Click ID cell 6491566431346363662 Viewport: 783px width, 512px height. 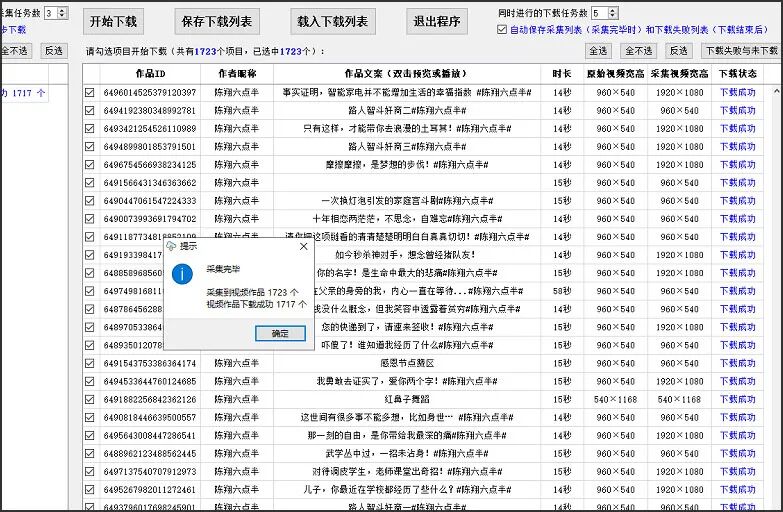pos(150,183)
